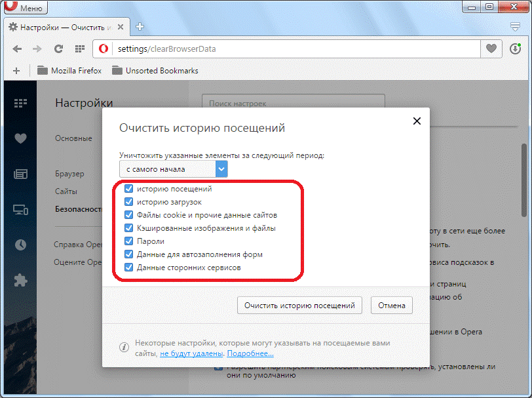Uncheck the 'Пароли' checkbox
Viewport: 532px width, 398px height.
coord(129,241)
